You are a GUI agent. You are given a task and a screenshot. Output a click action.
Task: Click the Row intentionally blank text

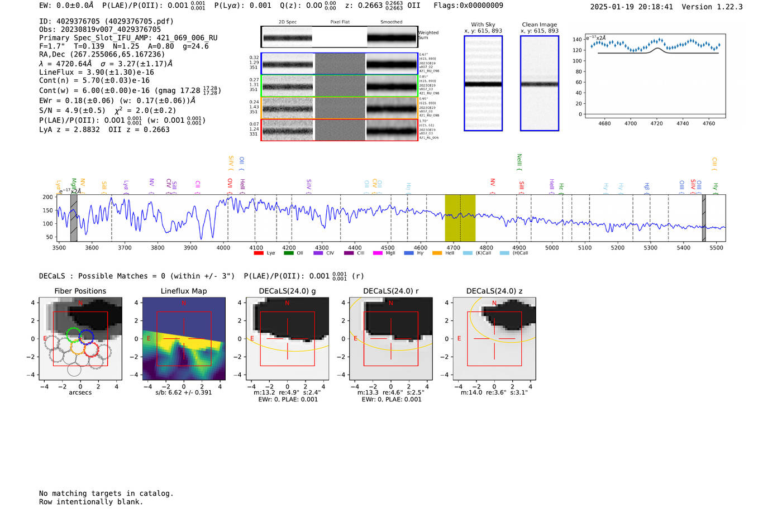tap(91, 502)
